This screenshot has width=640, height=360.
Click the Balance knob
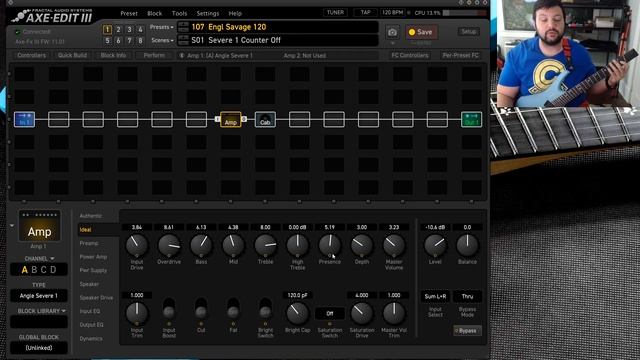click(x=467, y=245)
